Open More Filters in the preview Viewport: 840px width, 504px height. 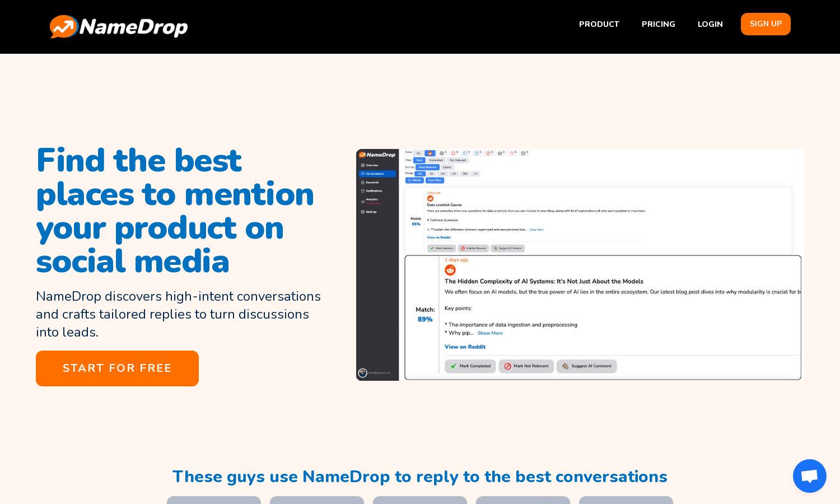click(x=435, y=180)
